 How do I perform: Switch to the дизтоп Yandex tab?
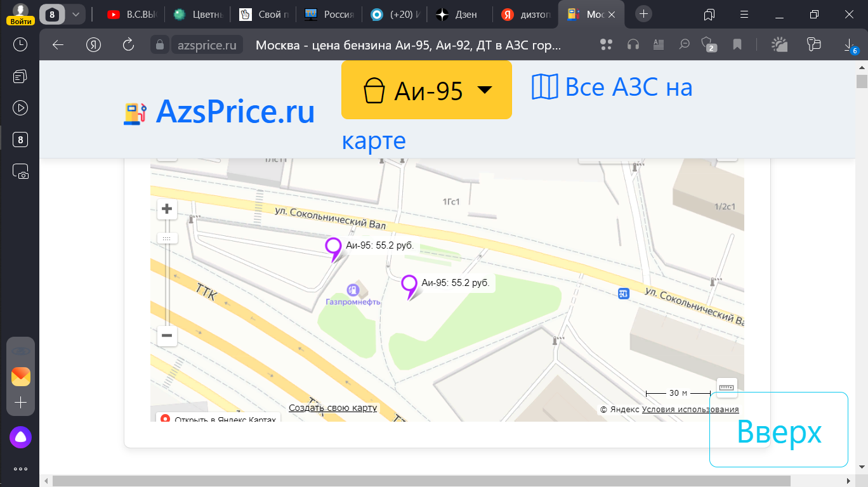pyautogui.click(x=526, y=14)
